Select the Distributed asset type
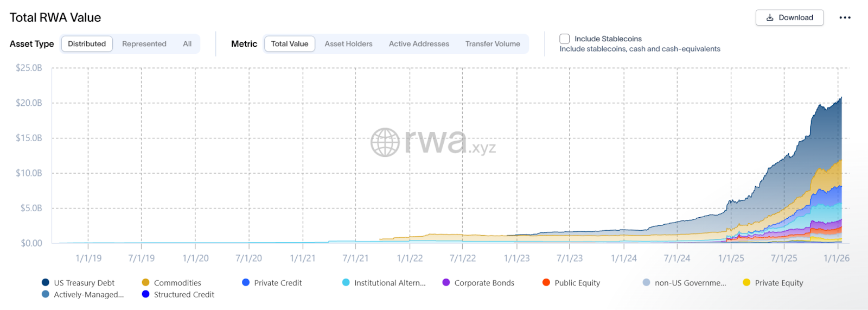 (87, 44)
